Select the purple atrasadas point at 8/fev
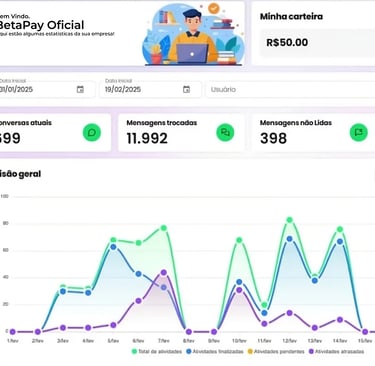This screenshot has height=366, width=375. 189,332
